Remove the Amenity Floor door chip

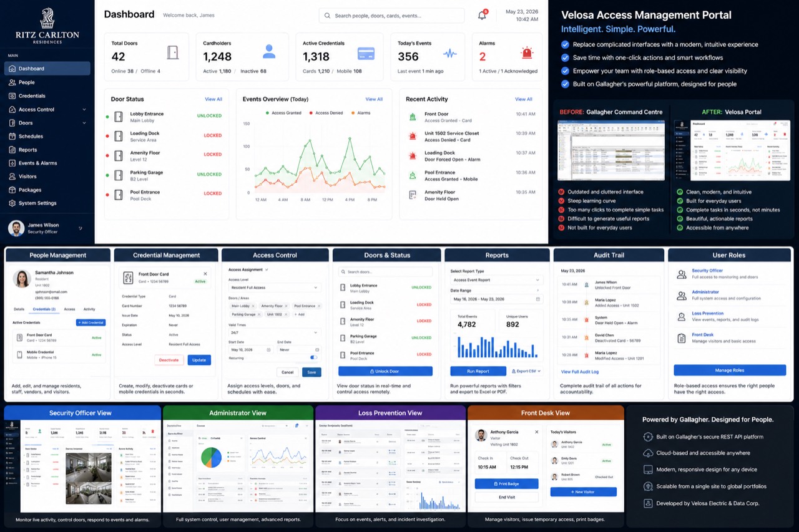point(287,306)
